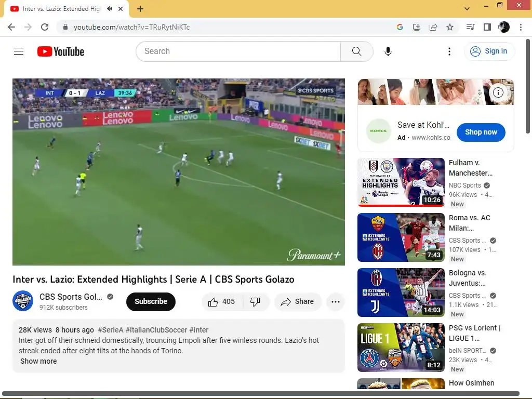Open CBS Sports Gol... channel name
The width and height of the screenshot is (532, 399).
point(71,297)
